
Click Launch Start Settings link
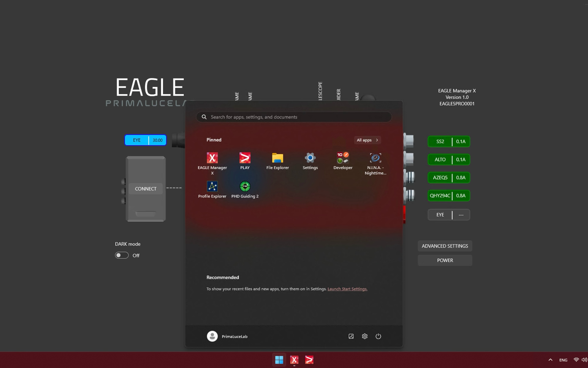[x=347, y=289]
